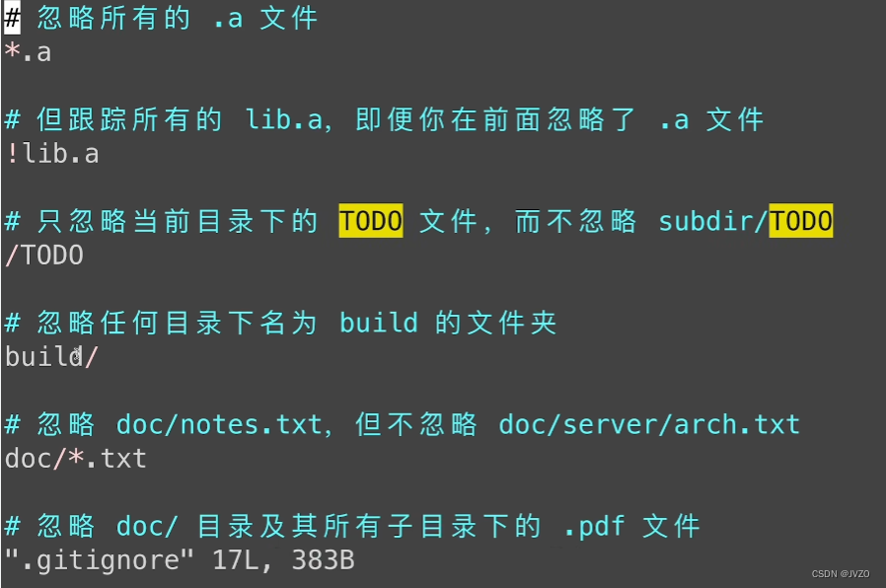
Task: Click the exclamation mark before lib.a
Action: click(x=13, y=154)
